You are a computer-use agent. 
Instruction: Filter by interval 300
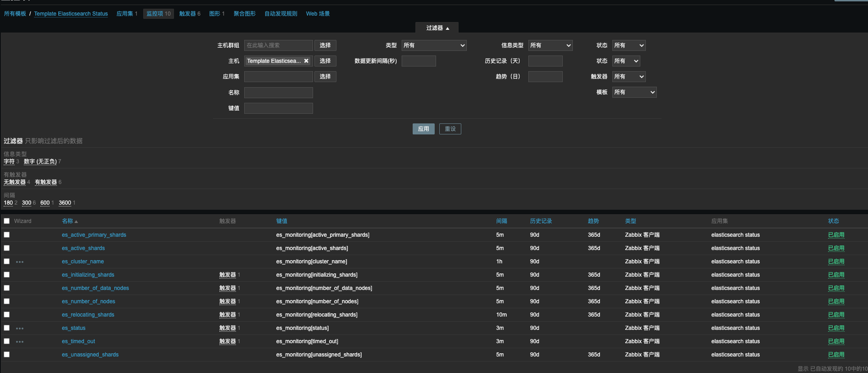[27, 203]
